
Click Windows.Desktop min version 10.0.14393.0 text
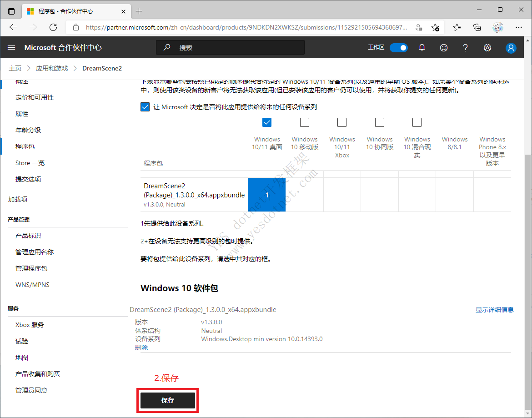[262, 339]
